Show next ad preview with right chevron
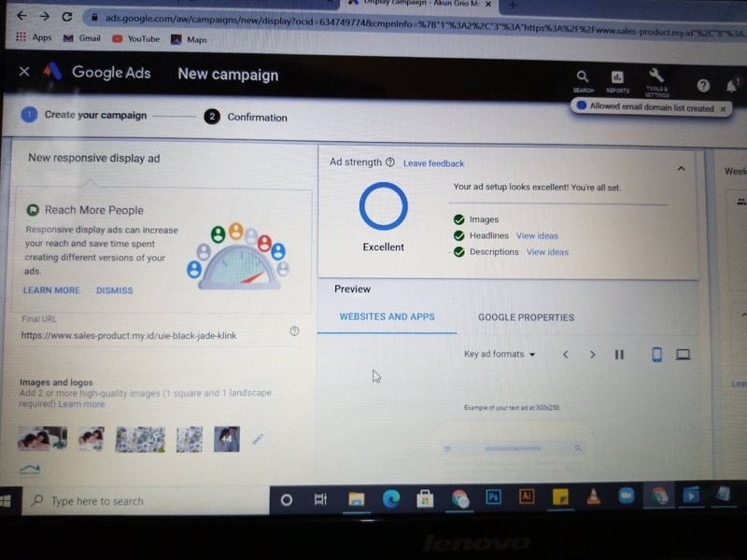The image size is (747, 560). point(592,355)
